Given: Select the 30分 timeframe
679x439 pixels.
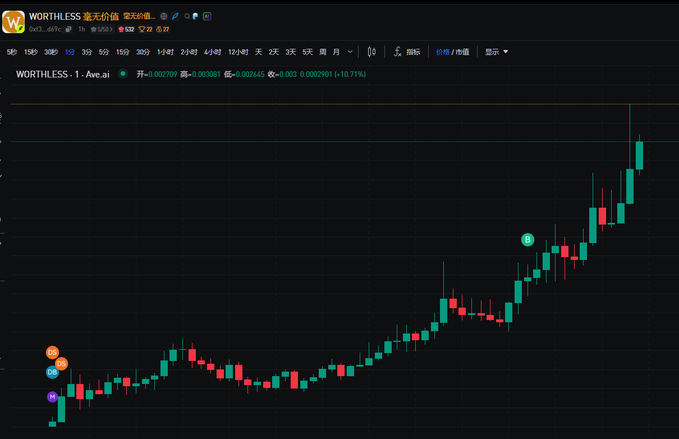Looking at the screenshot, I should point(143,52).
